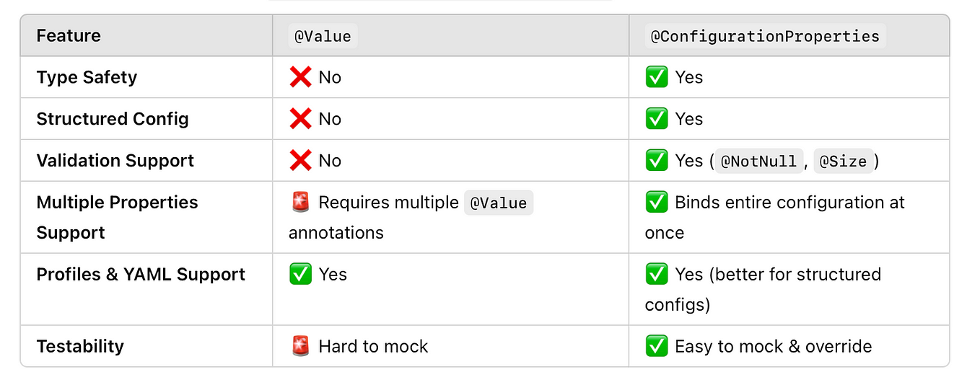Click the green check in Type Safety row

[x=657, y=77]
